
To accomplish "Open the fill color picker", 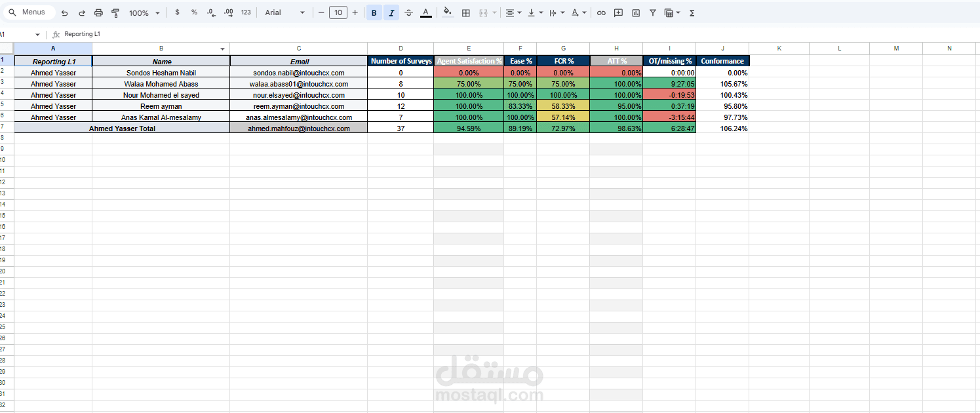I will pyautogui.click(x=446, y=12).
